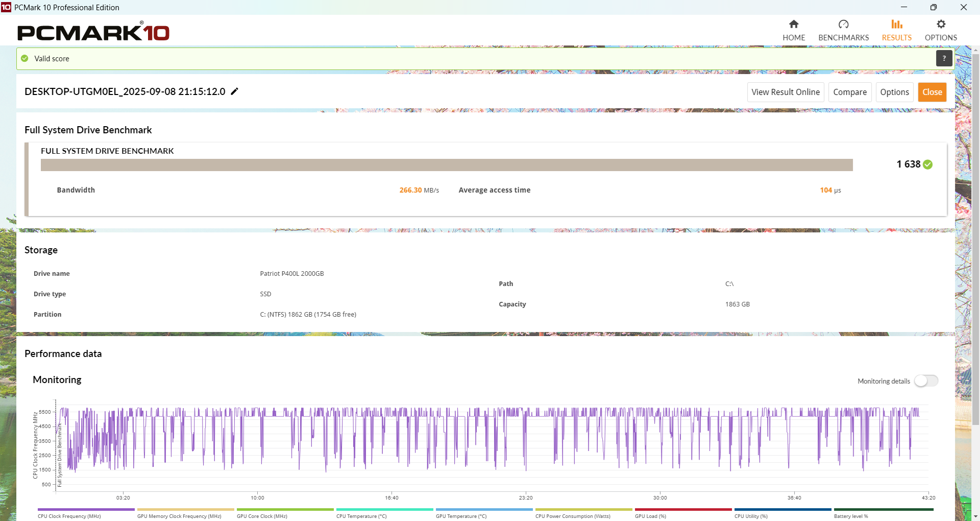
Task: Click the 'Monitoring' heading
Action: coord(57,380)
